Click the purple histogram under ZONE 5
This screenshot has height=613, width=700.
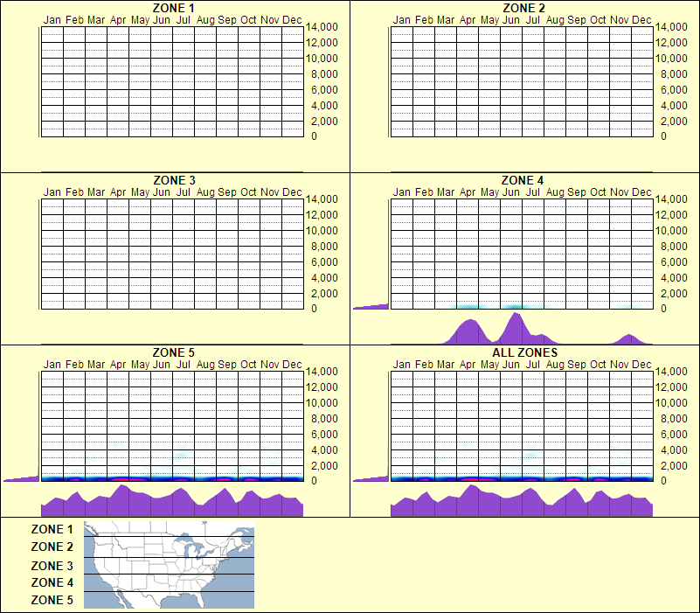tap(171, 505)
